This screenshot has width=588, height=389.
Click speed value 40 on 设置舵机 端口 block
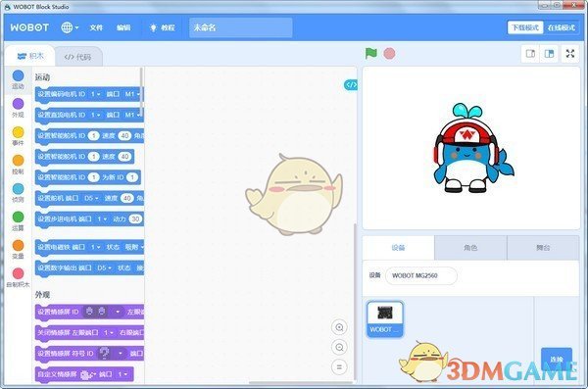(127, 198)
